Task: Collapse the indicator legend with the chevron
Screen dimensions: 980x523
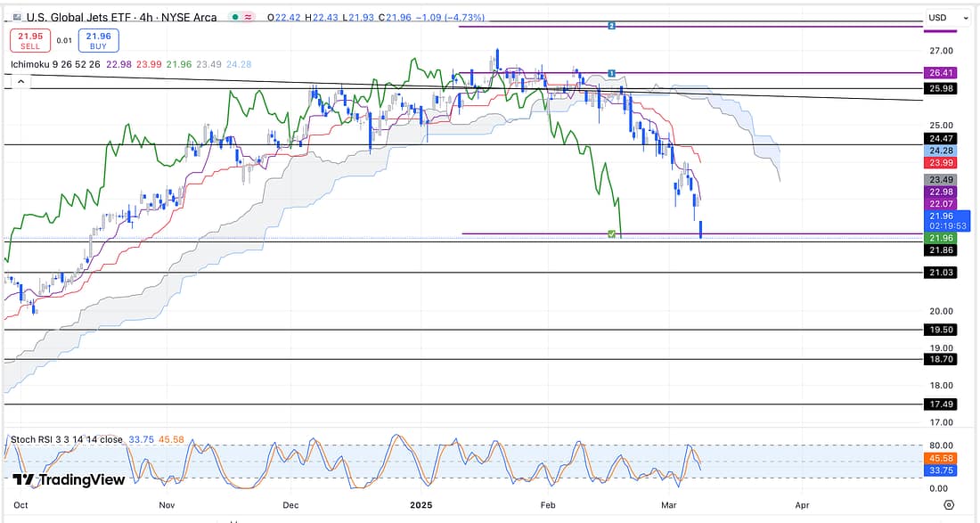Action: (18, 81)
